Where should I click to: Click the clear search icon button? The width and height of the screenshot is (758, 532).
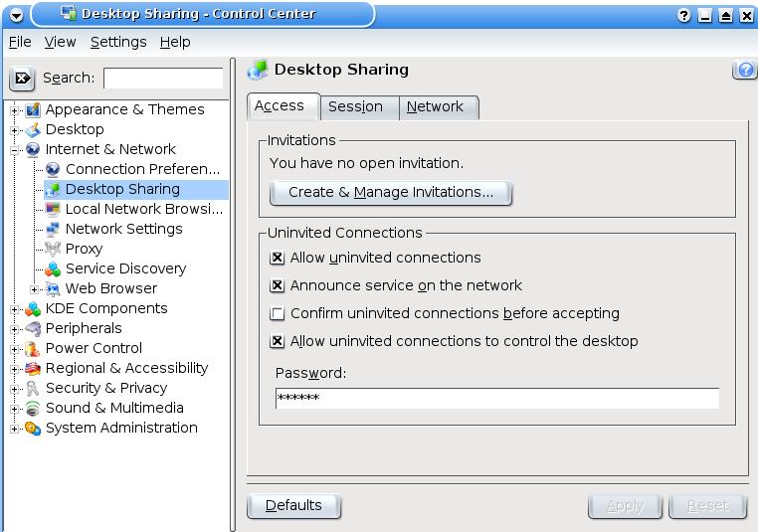pyautogui.click(x=23, y=79)
